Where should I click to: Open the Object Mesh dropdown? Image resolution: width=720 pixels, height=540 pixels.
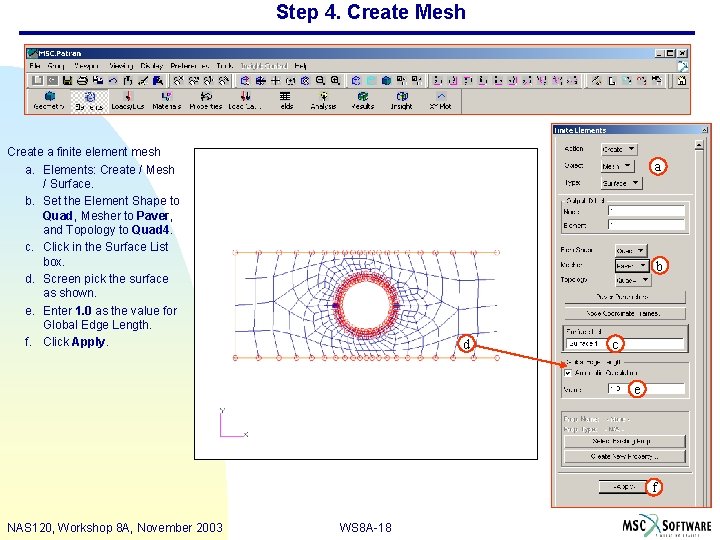coord(618,166)
